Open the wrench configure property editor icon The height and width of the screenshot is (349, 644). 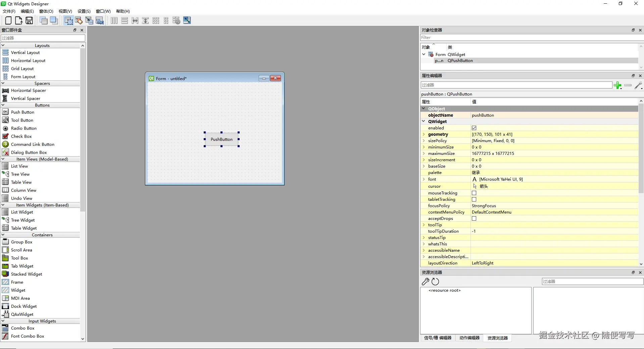click(x=639, y=85)
